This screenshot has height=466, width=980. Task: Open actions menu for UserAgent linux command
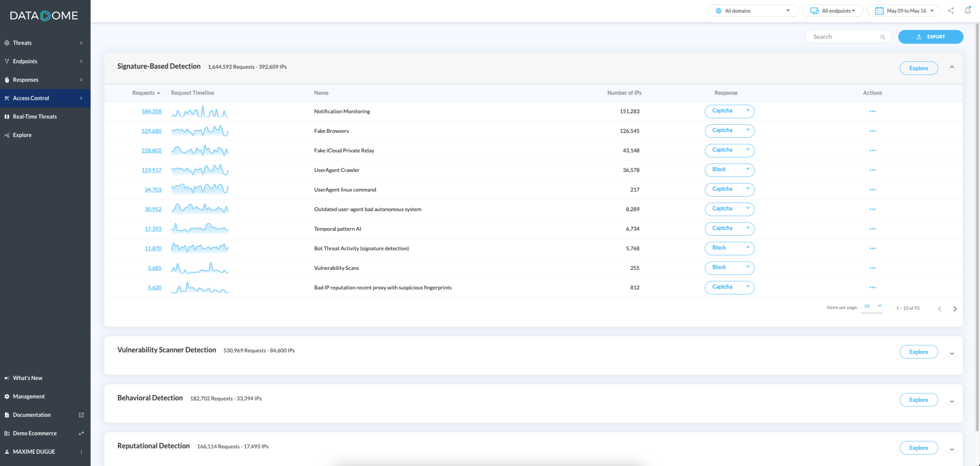(873, 190)
